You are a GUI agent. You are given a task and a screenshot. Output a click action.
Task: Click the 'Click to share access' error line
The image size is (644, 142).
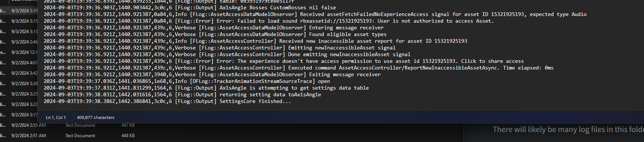pos(283,61)
